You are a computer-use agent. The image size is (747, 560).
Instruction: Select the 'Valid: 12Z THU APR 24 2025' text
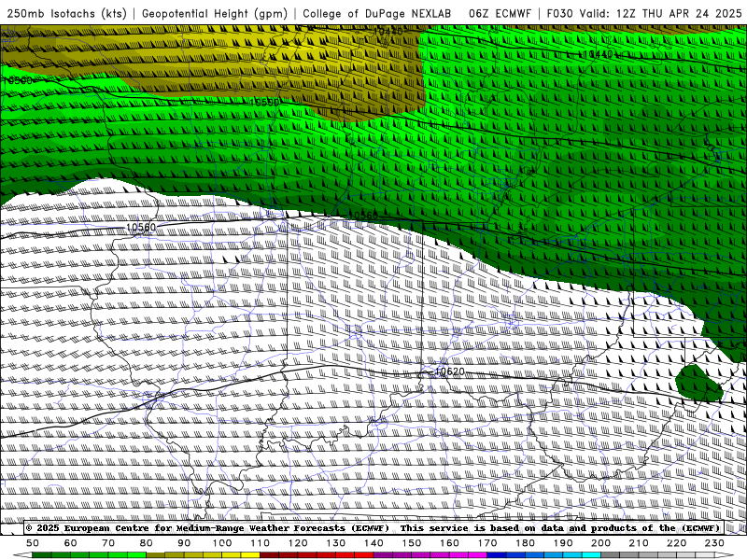[x=660, y=13]
